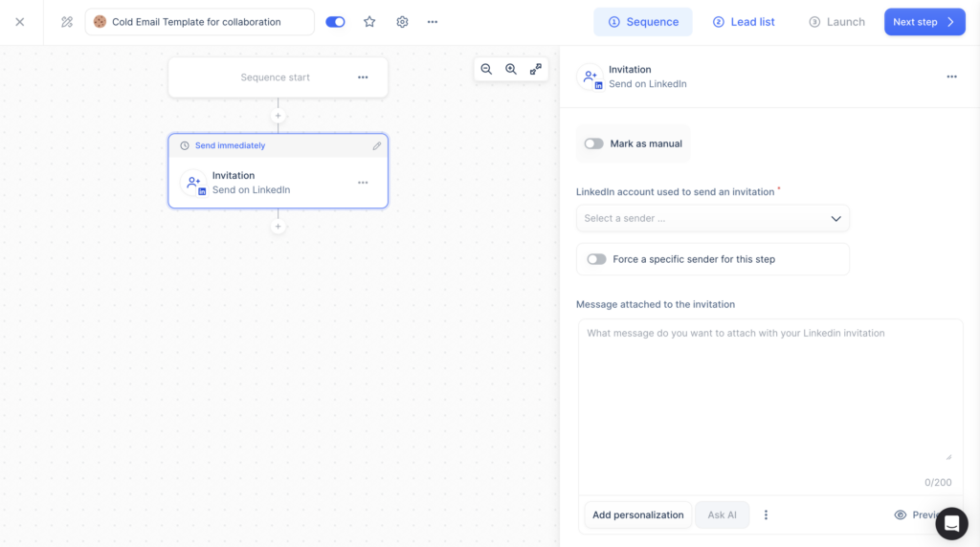The width and height of the screenshot is (980, 547).
Task: Open the three-dot menu on Invitation step card
Action: [x=363, y=183]
